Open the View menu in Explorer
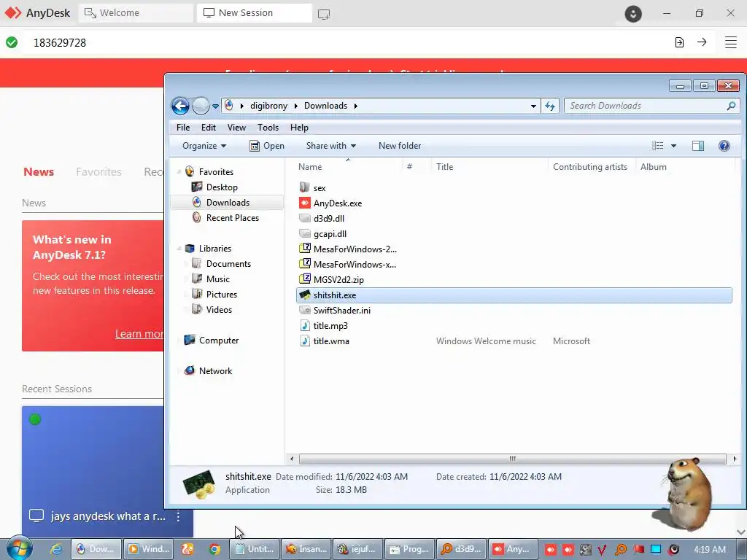 pyautogui.click(x=236, y=127)
